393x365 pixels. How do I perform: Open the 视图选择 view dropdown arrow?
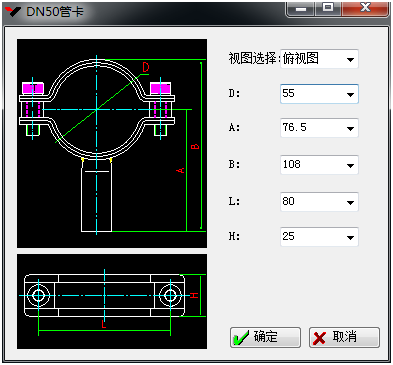tap(350, 60)
